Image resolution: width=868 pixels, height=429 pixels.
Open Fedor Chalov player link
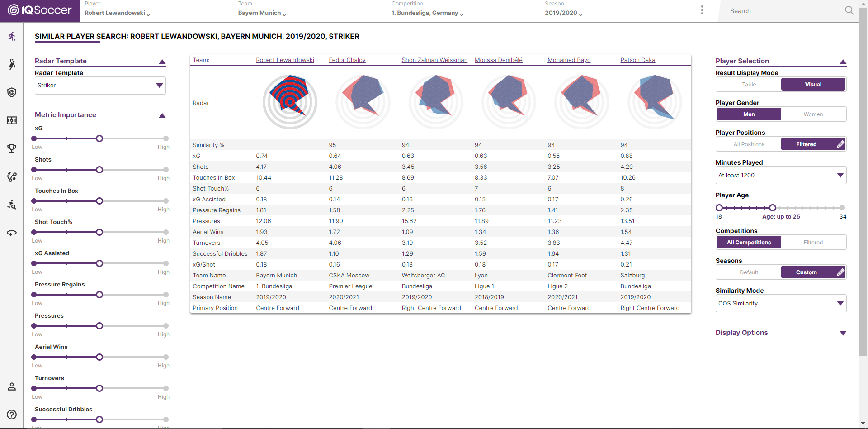[x=347, y=60]
